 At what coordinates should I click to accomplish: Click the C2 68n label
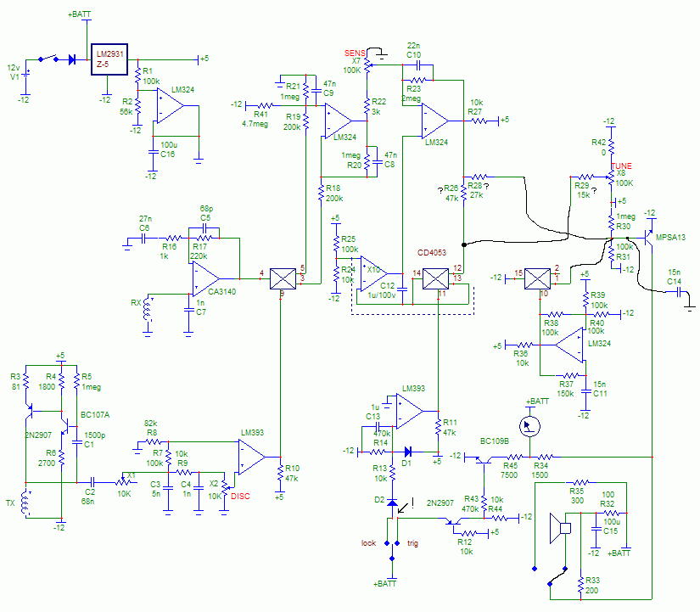point(88,497)
